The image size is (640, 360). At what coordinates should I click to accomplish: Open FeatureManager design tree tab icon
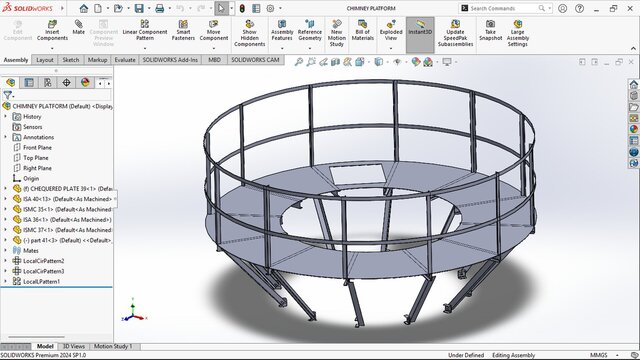10,82
